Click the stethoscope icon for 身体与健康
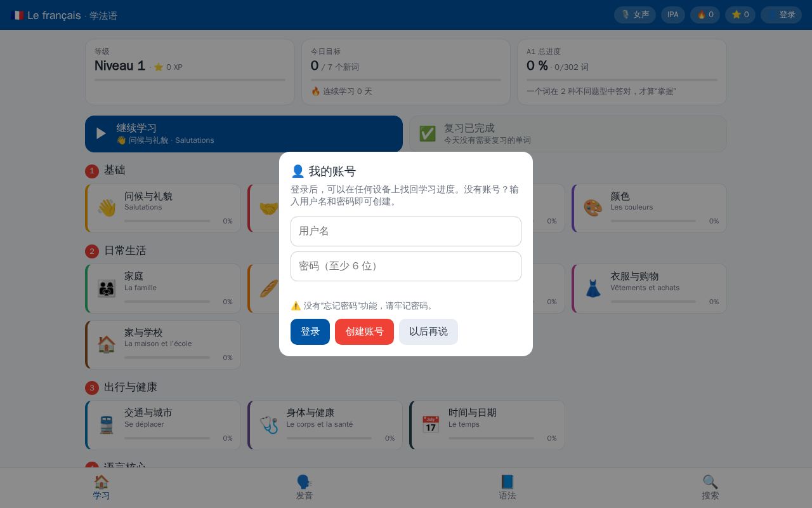812x508 pixels. pos(269,425)
